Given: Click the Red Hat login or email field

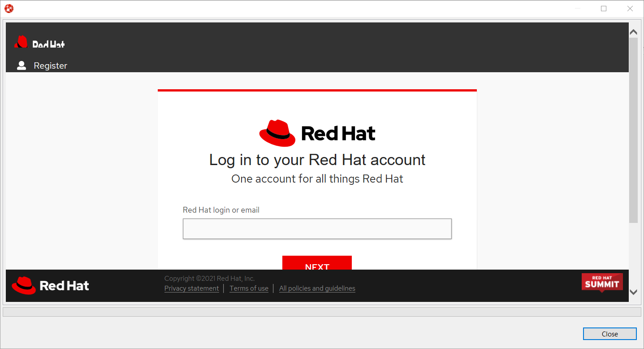Looking at the screenshot, I should (x=317, y=229).
